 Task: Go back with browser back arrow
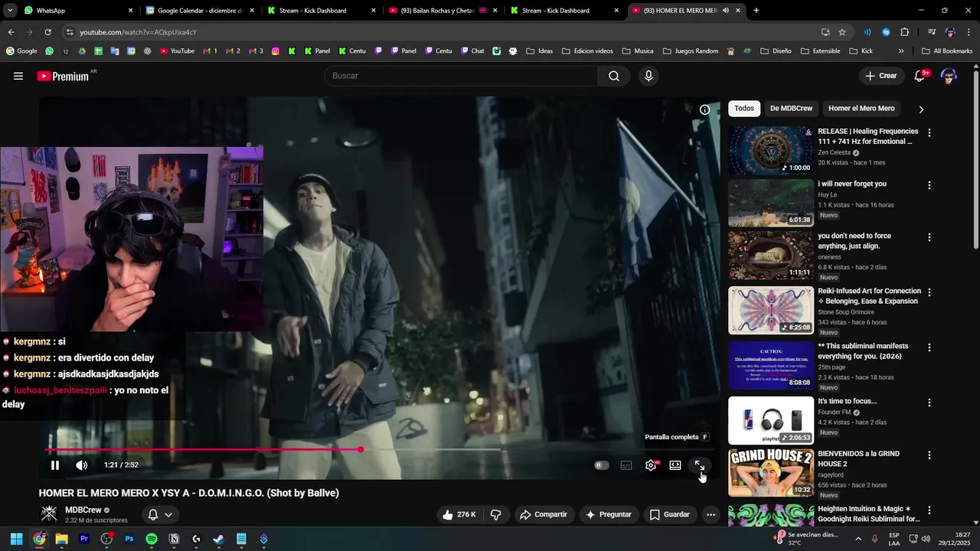point(11,32)
